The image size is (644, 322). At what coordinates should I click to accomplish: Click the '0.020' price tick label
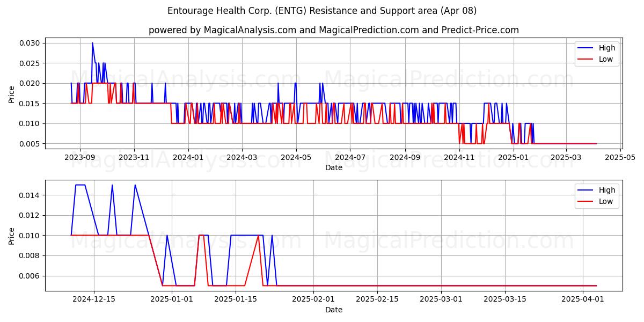pyautogui.click(x=31, y=83)
